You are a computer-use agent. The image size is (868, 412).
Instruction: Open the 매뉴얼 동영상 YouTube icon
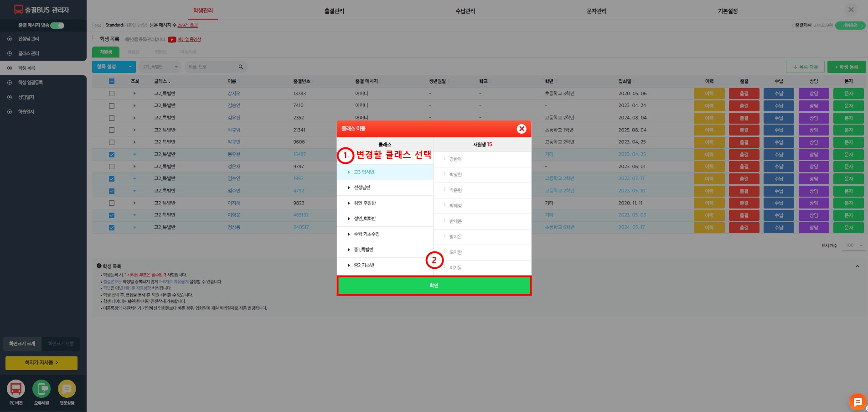point(172,40)
